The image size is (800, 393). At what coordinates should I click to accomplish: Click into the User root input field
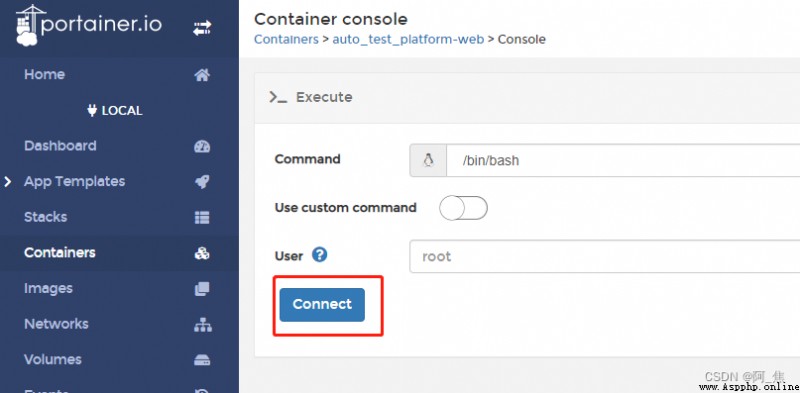click(605, 256)
